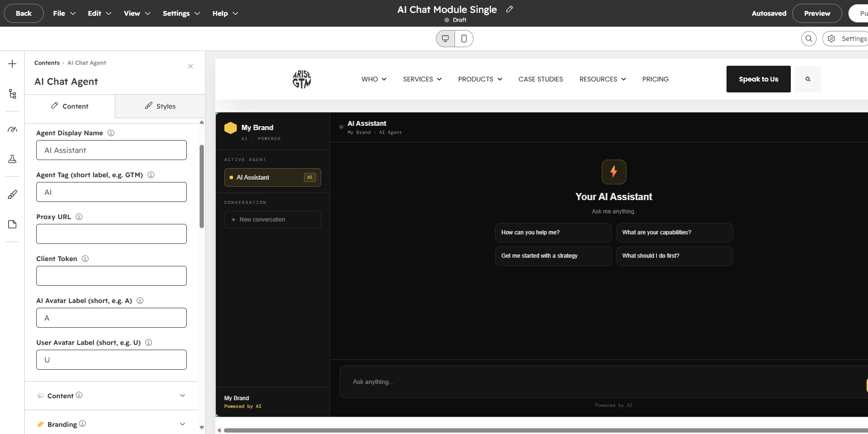Expand the WHO nav dropdown

[x=374, y=79]
